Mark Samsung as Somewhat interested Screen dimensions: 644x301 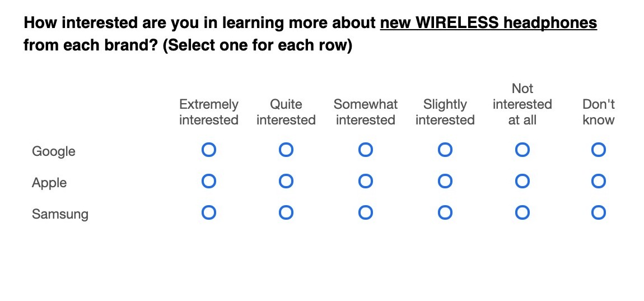[x=366, y=213]
